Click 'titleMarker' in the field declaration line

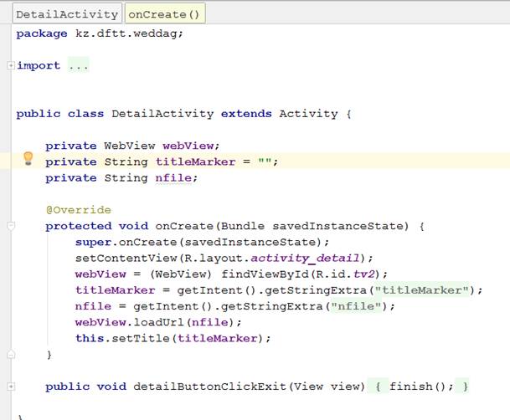(195, 161)
